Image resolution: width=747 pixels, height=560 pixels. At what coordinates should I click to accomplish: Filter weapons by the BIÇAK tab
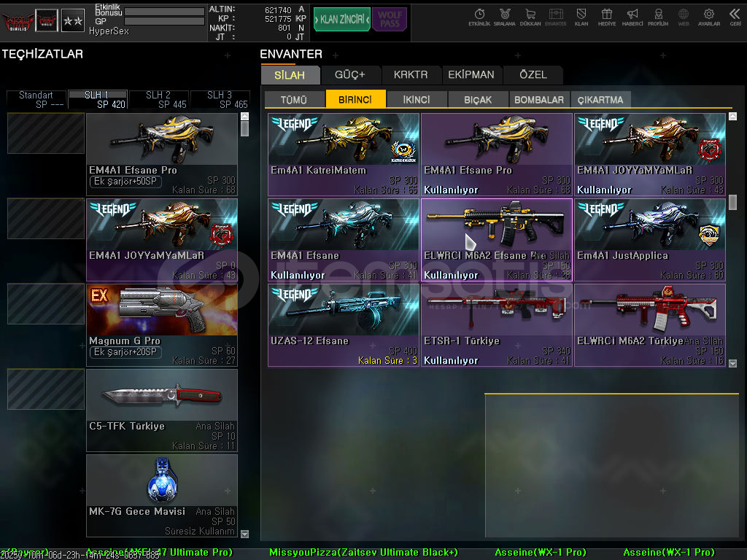[478, 100]
